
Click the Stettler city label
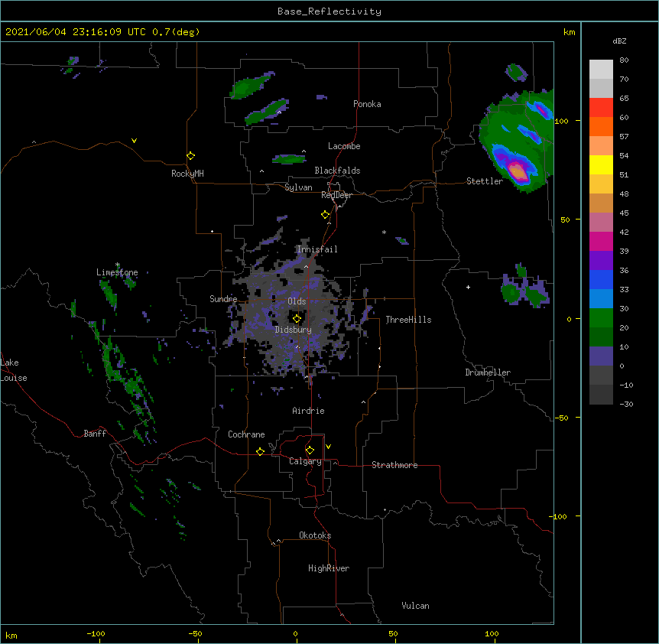[485, 181]
